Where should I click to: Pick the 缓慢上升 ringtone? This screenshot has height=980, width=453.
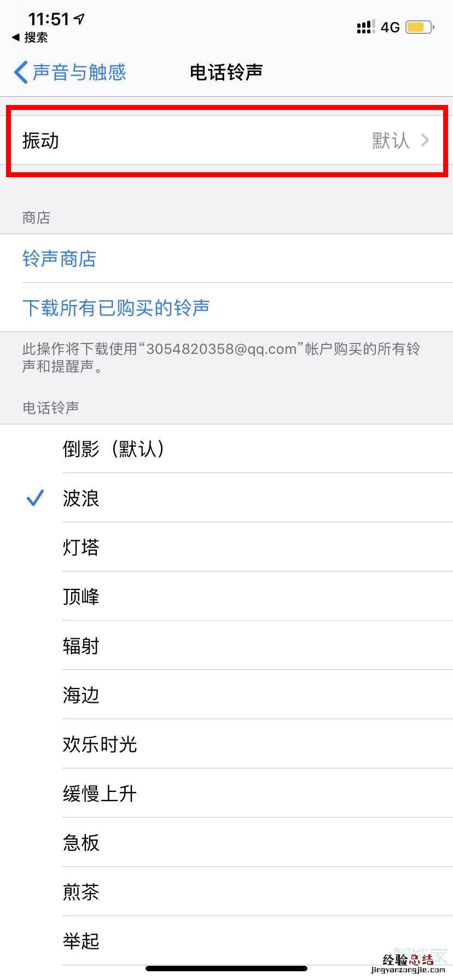[100, 793]
